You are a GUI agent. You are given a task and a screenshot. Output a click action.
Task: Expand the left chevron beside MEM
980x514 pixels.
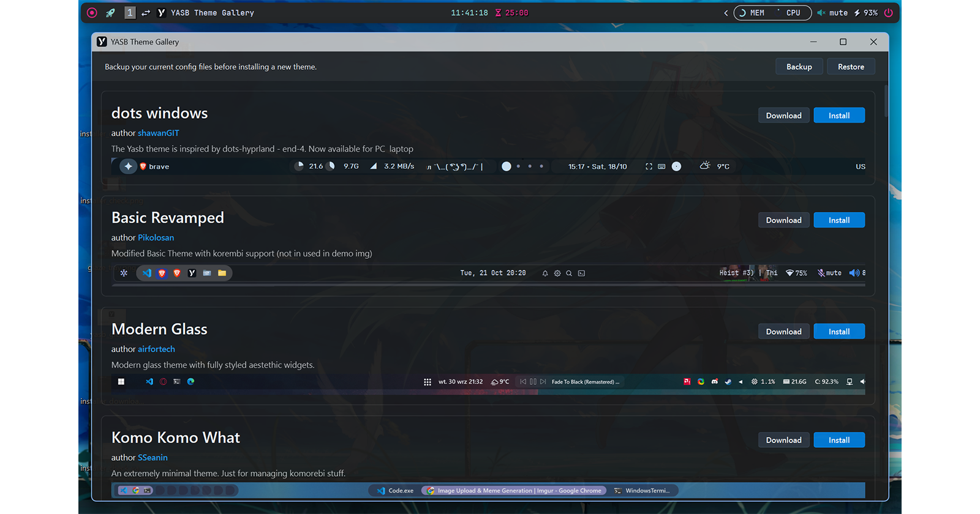pyautogui.click(x=726, y=13)
